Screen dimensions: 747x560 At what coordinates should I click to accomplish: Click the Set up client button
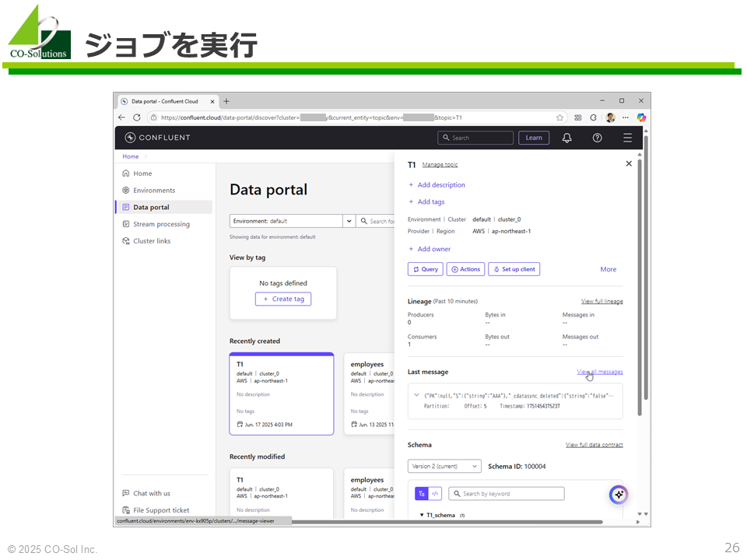point(514,270)
